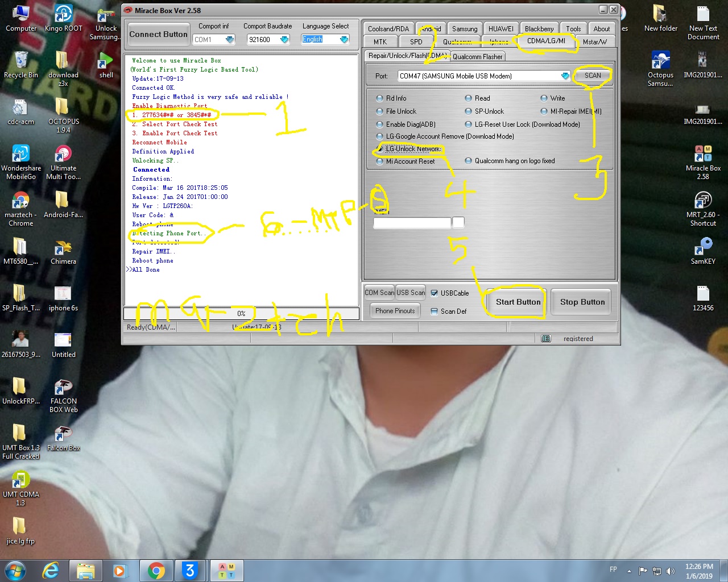Switch to the MTK tab
Viewport: 728px width, 582px height.
[380, 41]
